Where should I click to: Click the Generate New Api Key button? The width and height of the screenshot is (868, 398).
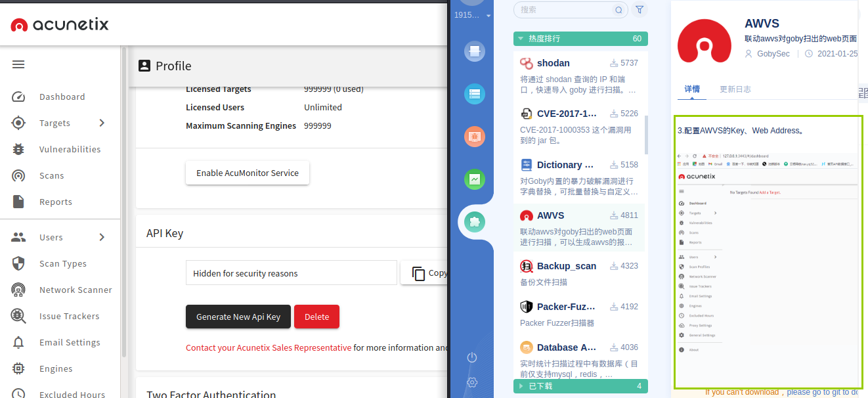[x=238, y=316]
